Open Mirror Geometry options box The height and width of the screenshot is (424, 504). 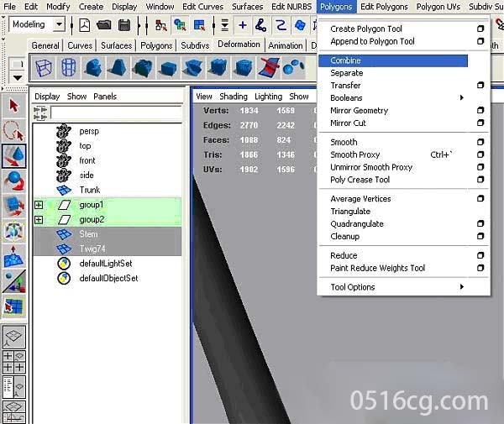(480, 110)
